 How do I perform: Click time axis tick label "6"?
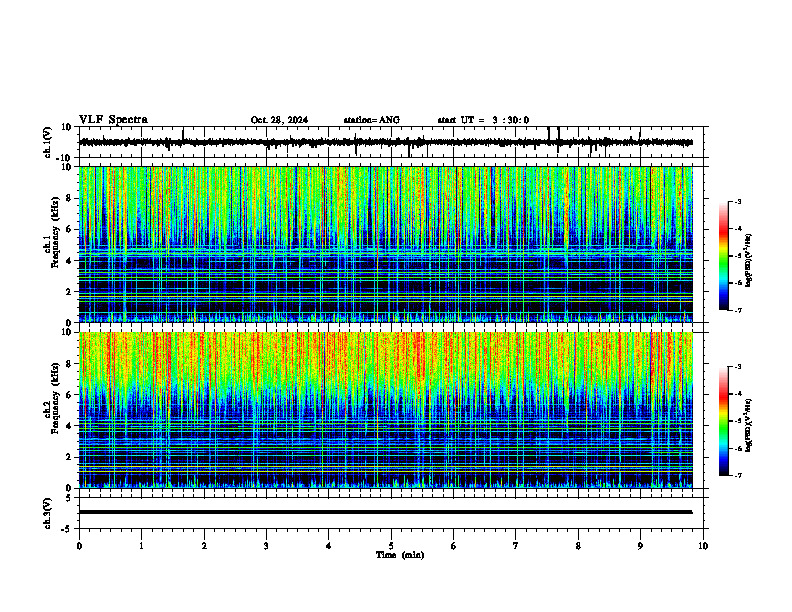(454, 546)
